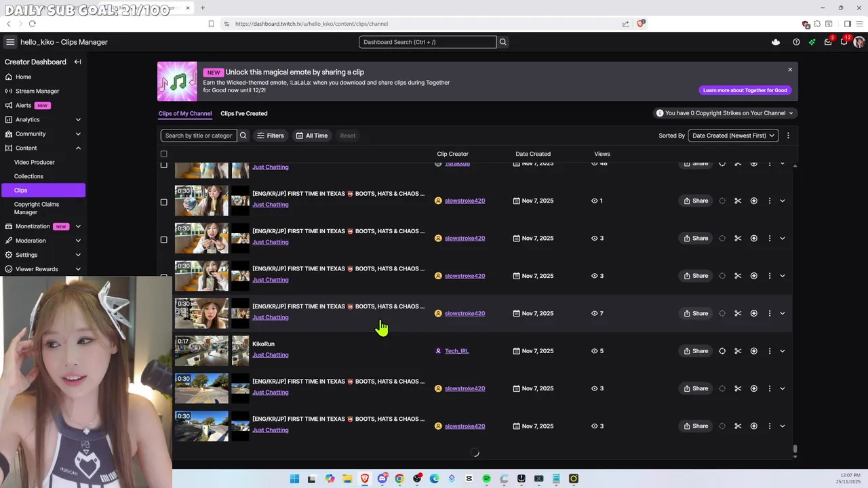Open the Windows Start button
The image size is (868, 488).
point(294,479)
